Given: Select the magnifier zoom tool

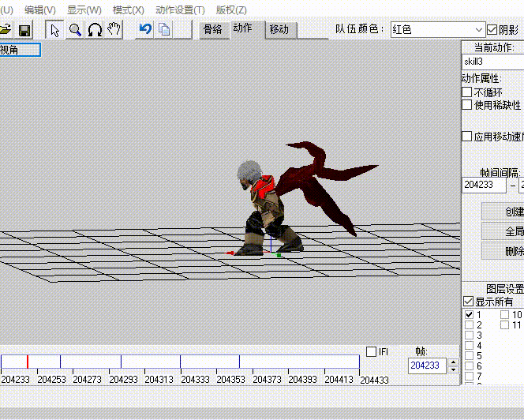Looking at the screenshot, I should tap(75, 30).
